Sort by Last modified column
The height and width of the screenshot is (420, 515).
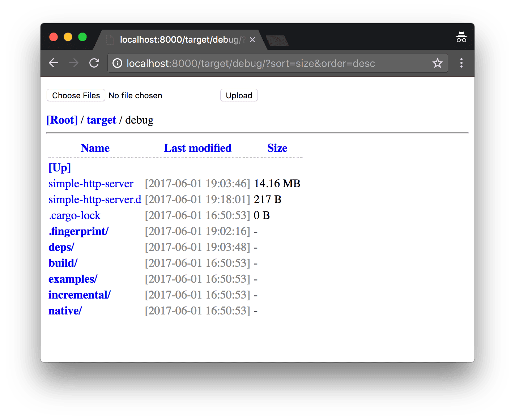click(197, 148)
